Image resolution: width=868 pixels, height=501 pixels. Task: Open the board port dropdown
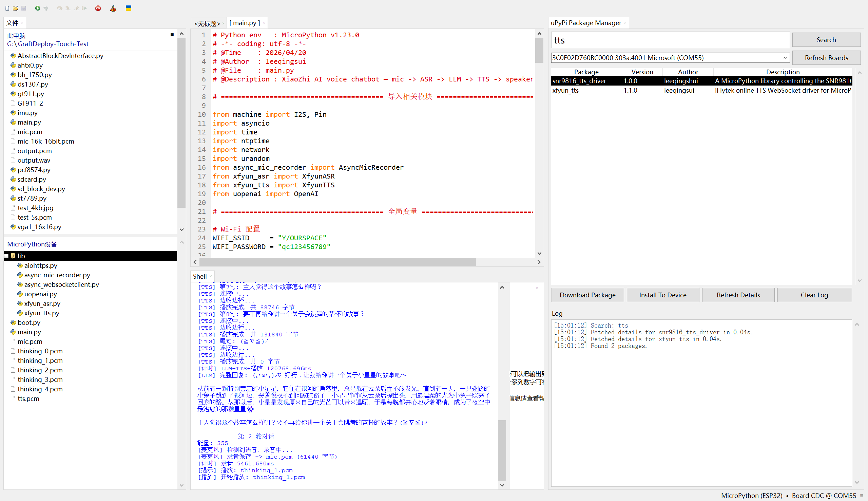tap(785, 58)
